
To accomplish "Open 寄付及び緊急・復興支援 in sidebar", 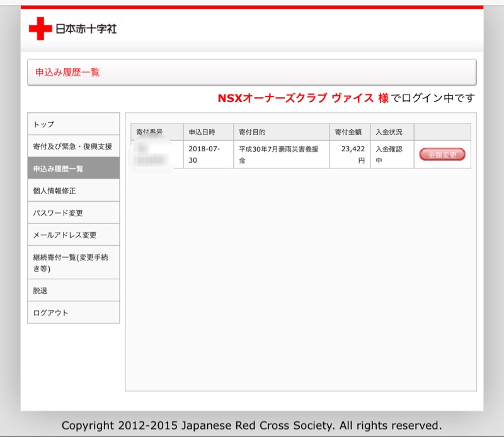I will [74, 146].
